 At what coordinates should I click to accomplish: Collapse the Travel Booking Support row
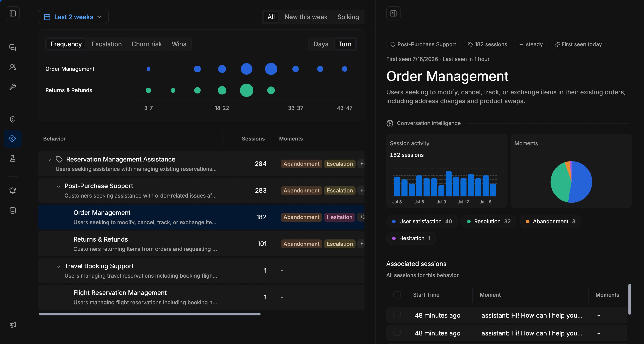pyautogui.click(x=58, y=267)
